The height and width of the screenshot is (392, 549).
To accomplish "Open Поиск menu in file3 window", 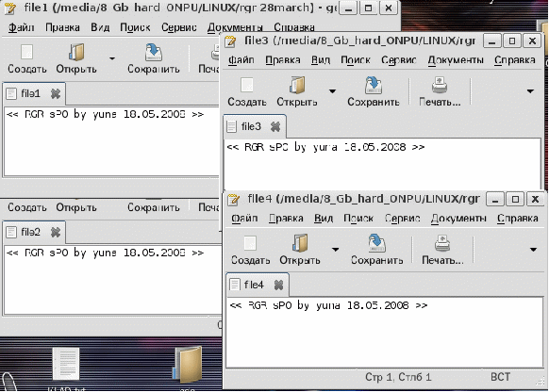I will click(x=356, y=60).
